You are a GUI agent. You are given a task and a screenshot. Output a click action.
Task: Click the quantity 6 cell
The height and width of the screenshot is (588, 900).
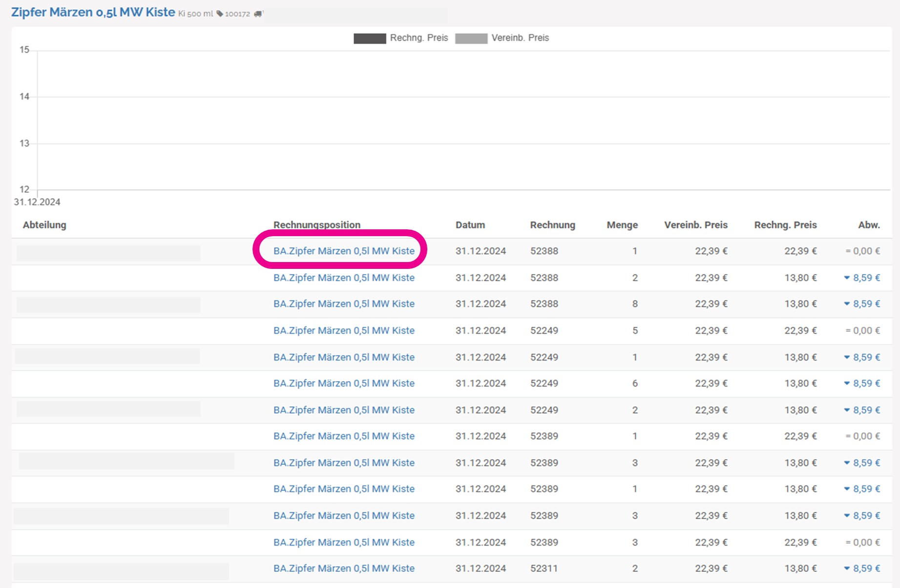point(635,383)
